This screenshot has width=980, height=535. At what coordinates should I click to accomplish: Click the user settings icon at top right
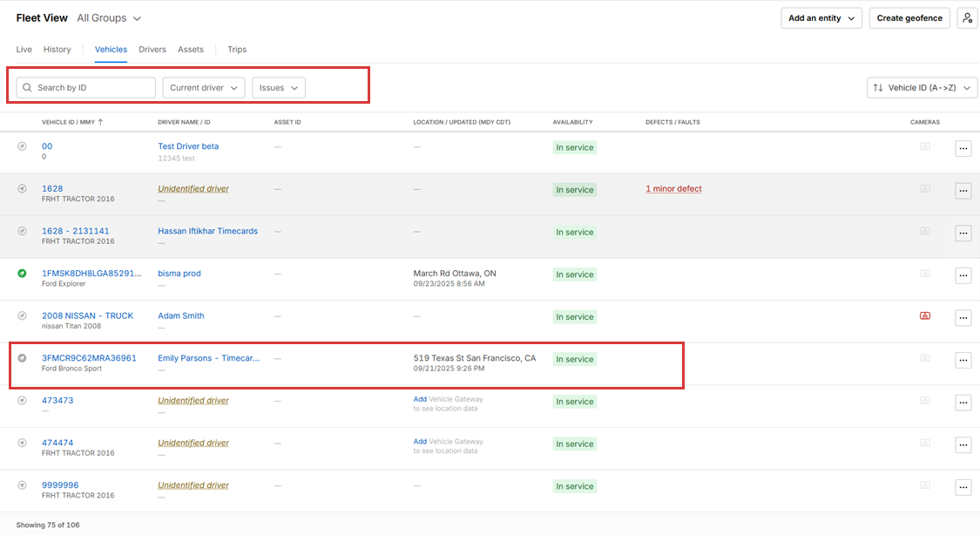pyautogui.click(x=966, y=18)
